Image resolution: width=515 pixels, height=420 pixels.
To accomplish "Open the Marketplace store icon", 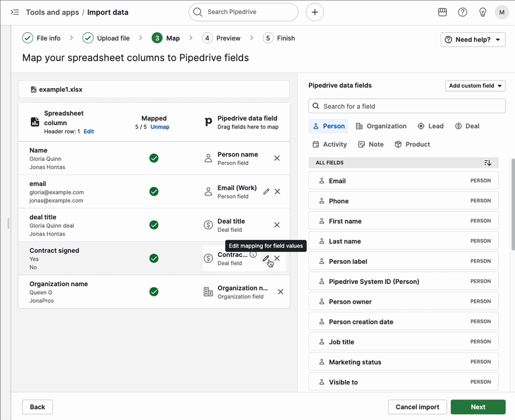I will [442, 12].
